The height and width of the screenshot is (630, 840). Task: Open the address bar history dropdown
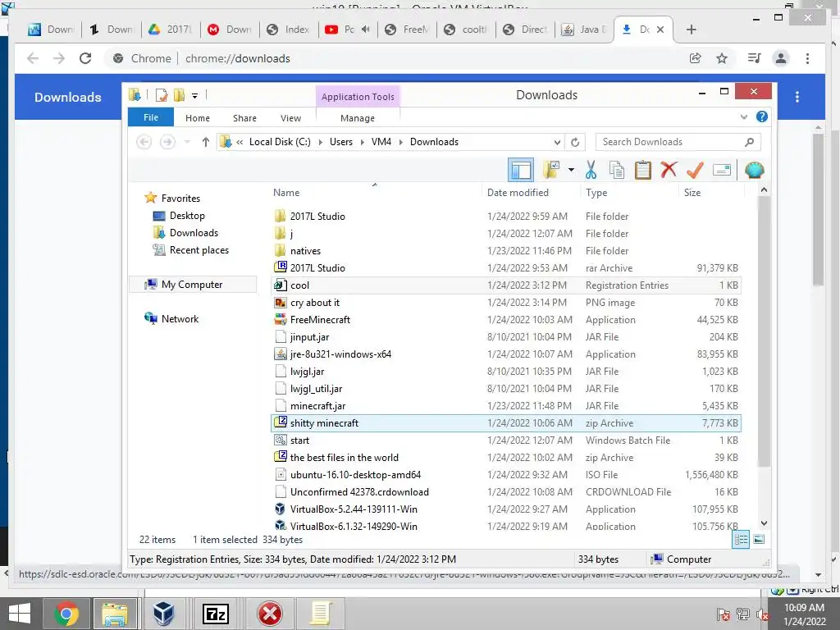coord(557,143)
